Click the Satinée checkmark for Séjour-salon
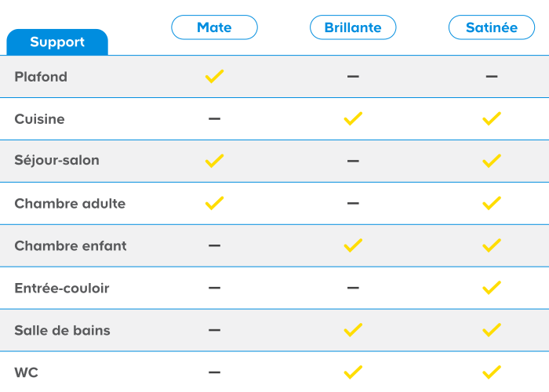The width and height of the screenshot is (549, 392). [492, 161]
